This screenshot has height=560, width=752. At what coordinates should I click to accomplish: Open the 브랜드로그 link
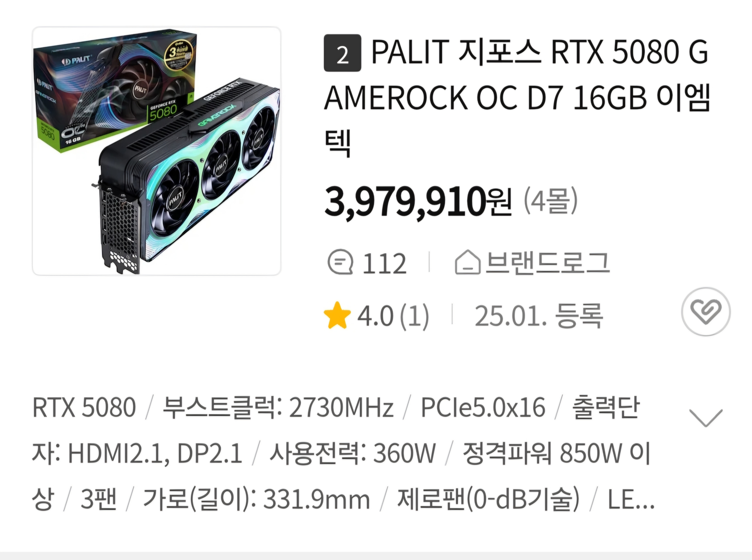click(x=547, y=262)
